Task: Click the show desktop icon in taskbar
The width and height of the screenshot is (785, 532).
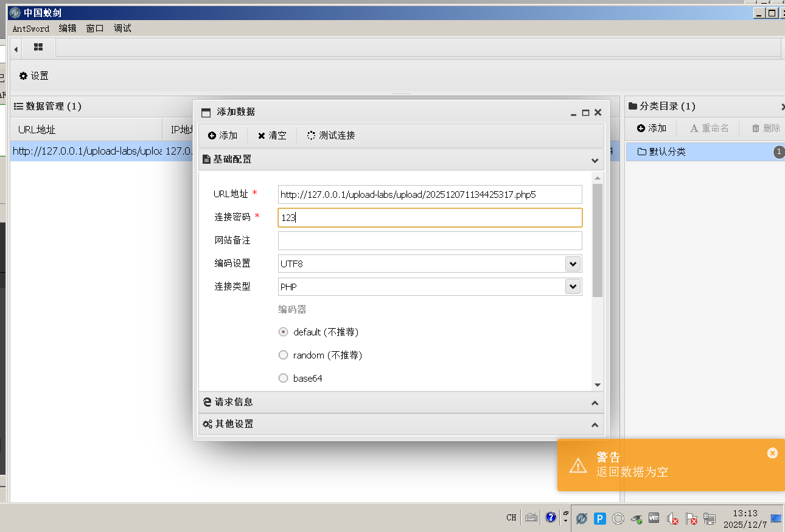Action: (776, 519)
